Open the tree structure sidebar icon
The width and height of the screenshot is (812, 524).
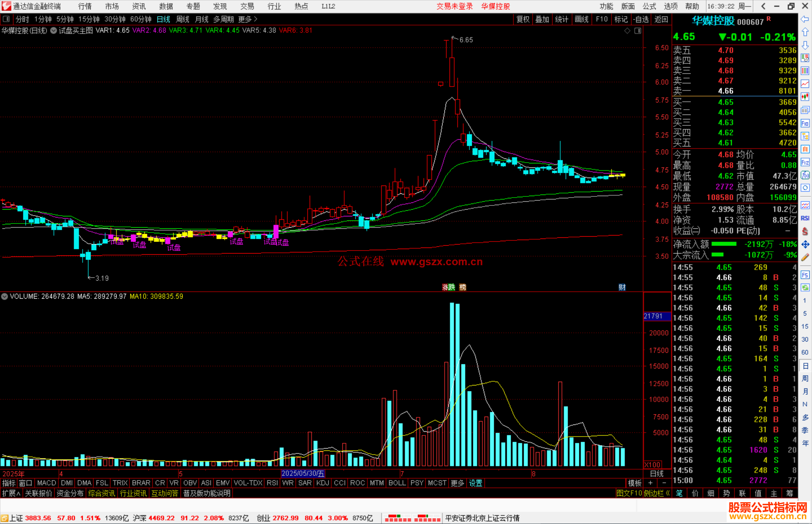805,136
